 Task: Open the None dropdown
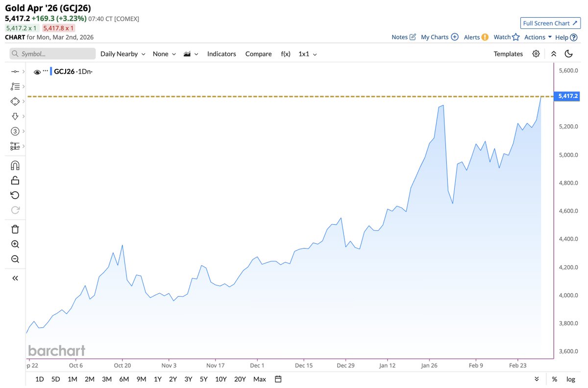164,54
